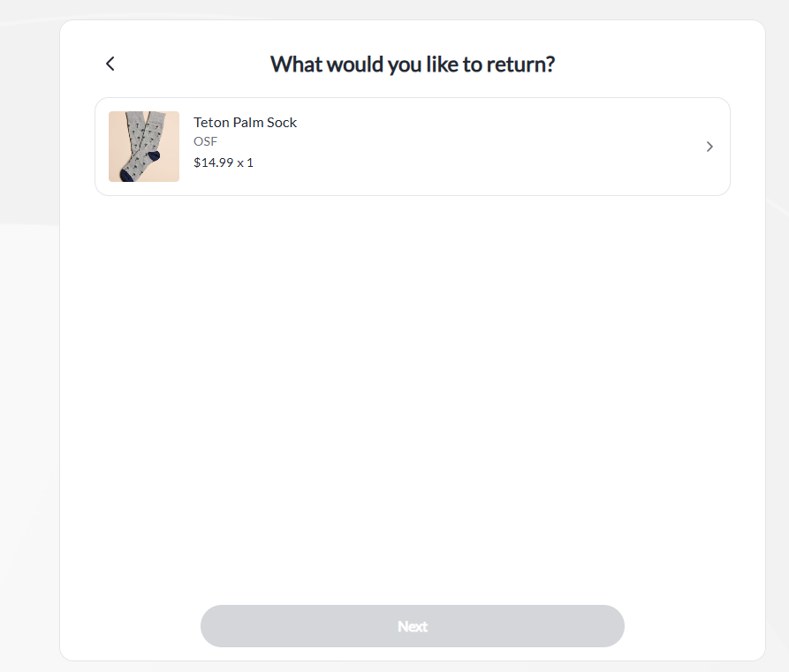Tap the gray patterned sock picture
Screen dimensions: 789x672
(144, 147)
